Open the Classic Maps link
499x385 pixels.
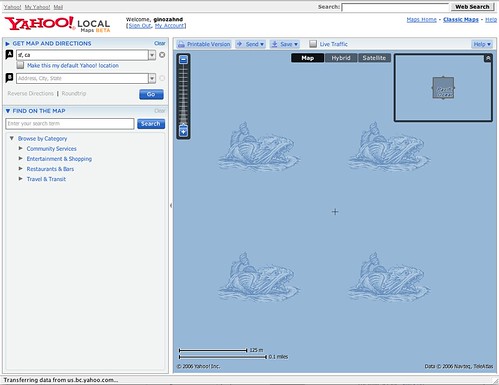pos(461,20)
